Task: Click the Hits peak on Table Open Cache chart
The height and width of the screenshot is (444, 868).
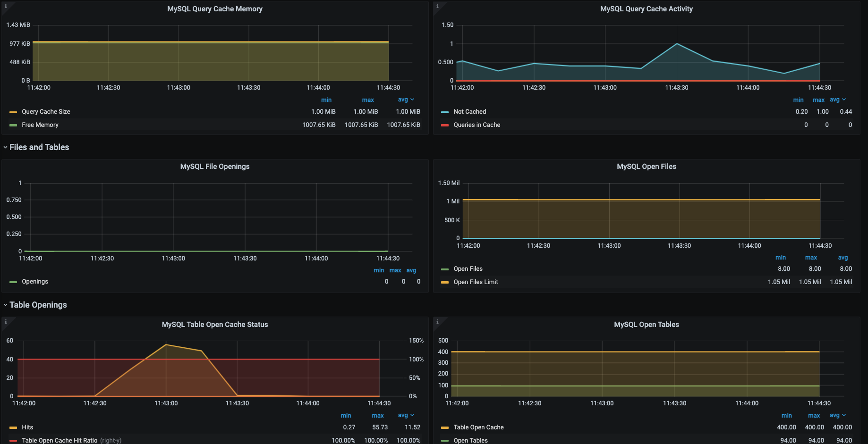Action: [x=166, y=344]
